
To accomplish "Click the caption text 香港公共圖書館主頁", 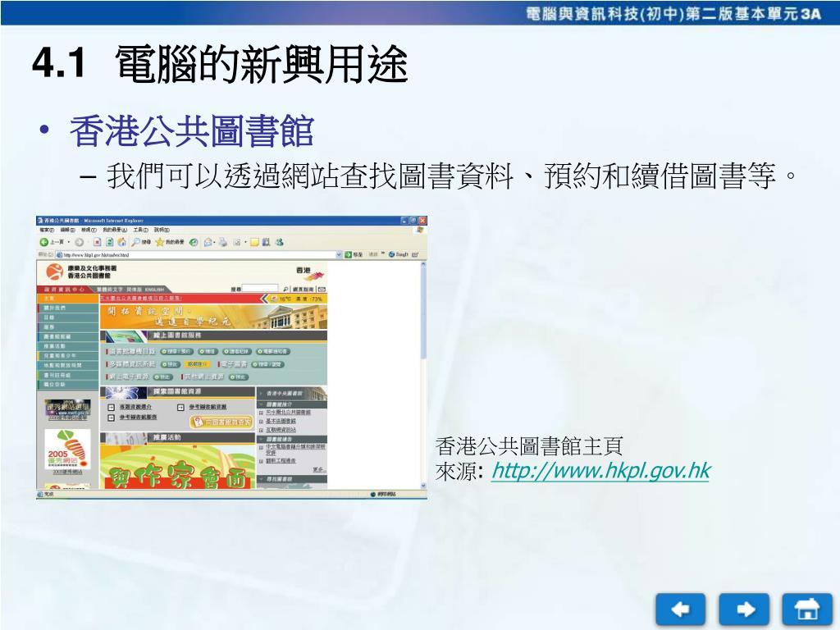I will (529, 445).
